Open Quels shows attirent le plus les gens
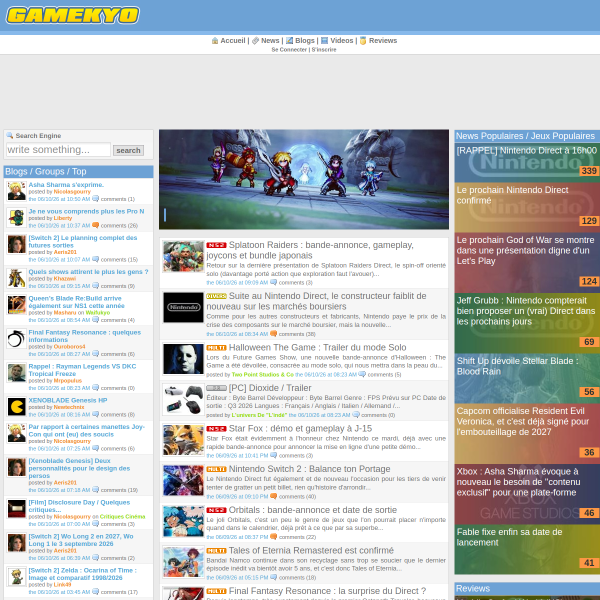Image resolution: width=600 pixels, height=600 pixels. click(88, 272)
